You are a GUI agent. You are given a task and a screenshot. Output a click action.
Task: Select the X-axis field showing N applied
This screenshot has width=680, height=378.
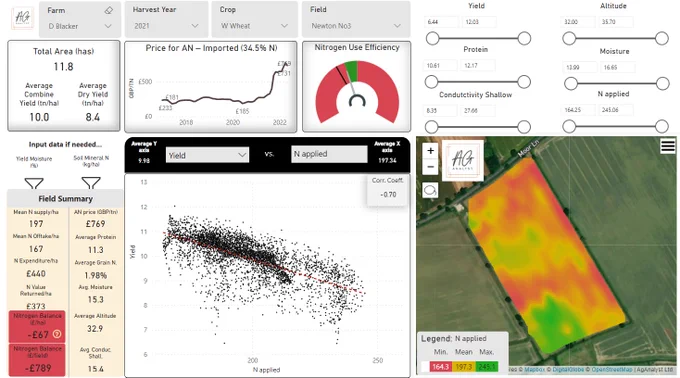[329, 154]
